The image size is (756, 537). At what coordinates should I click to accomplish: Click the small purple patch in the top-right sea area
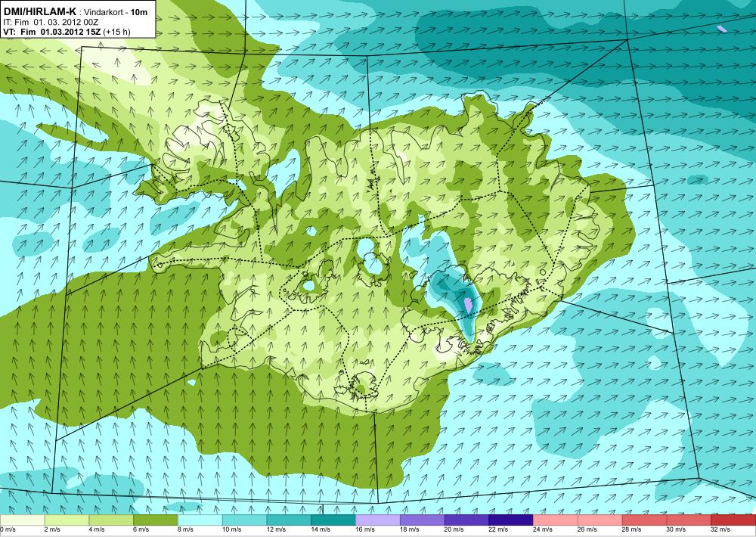coord(722,29)
